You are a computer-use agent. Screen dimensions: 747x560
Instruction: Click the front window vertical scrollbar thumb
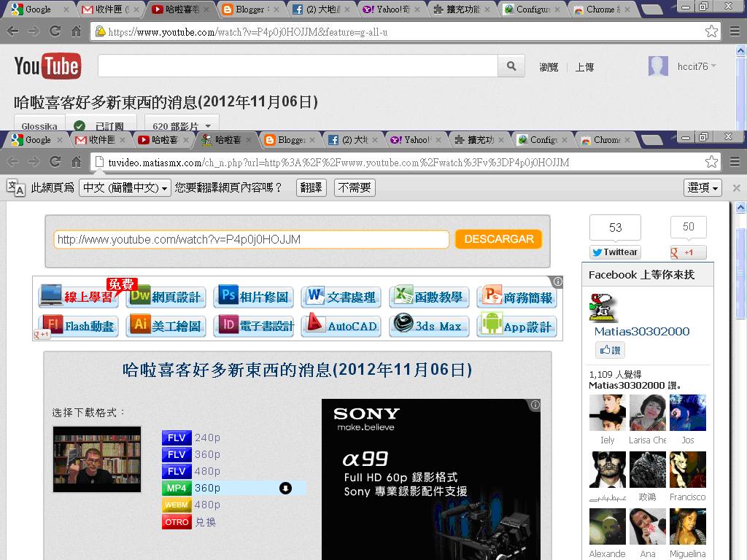coord(740,272)
